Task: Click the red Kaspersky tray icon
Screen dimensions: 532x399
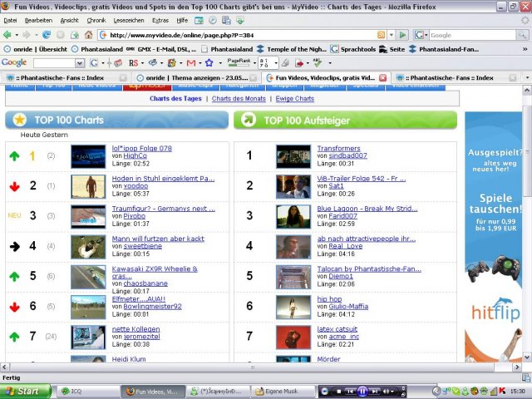Action: point(502,392)
